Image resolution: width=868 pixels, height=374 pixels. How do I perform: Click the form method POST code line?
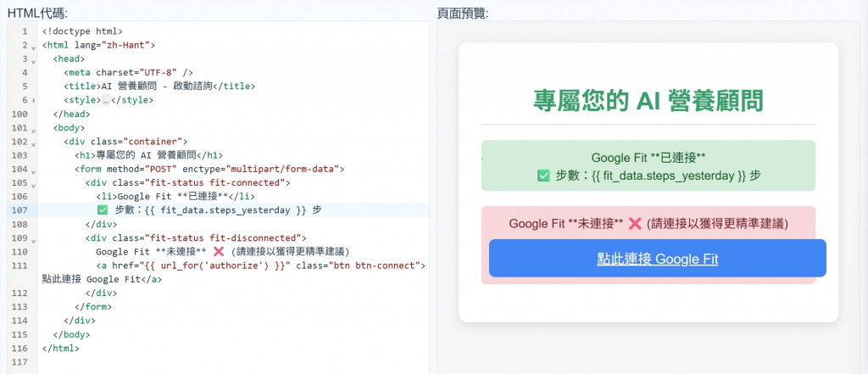click(x=209, y=169)
